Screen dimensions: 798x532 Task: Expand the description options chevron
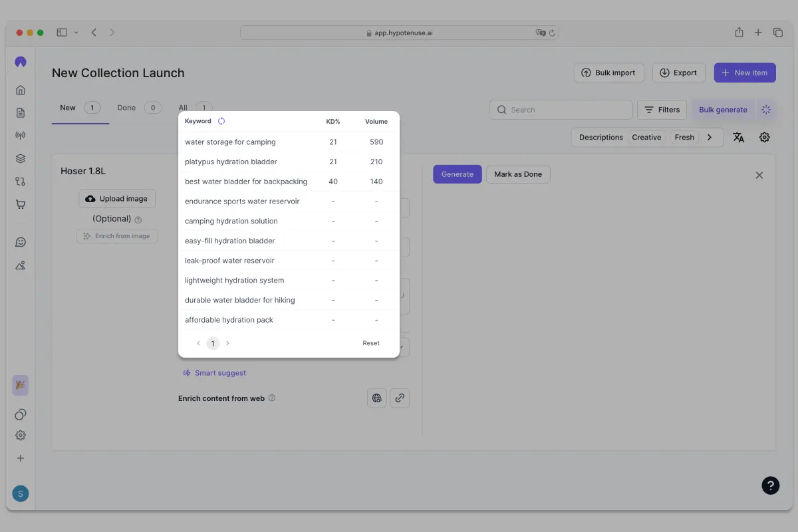(710, 137)
